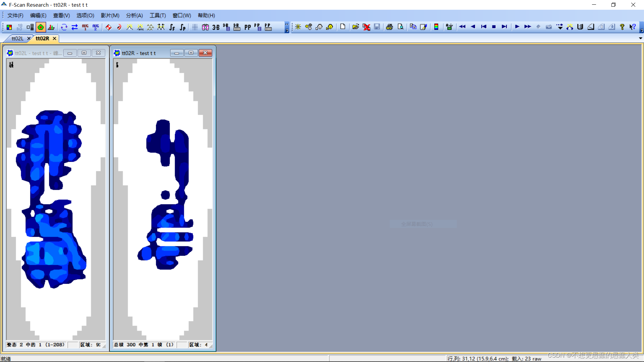Toggle the center of force trajectory icon
Screen dimensions: 644x362
(x=119, y=27)
